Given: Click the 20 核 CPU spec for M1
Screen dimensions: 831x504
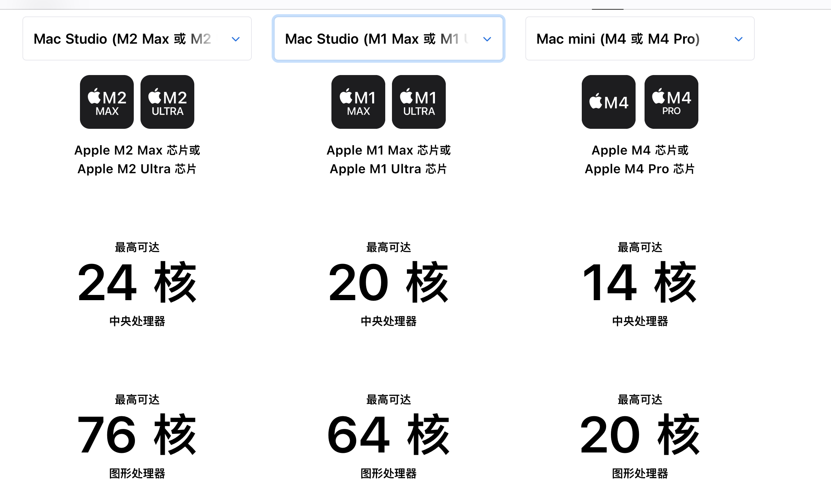Looking at the screenshot, I should tap(389, 282).
